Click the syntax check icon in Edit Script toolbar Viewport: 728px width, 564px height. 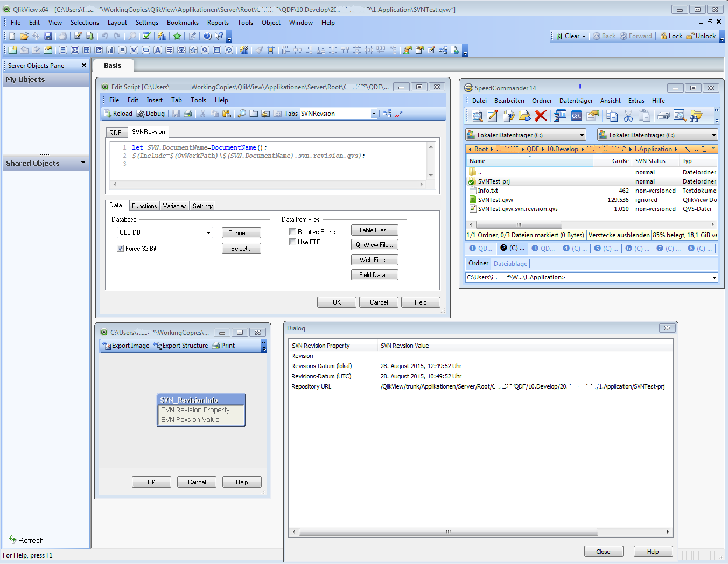399,114
